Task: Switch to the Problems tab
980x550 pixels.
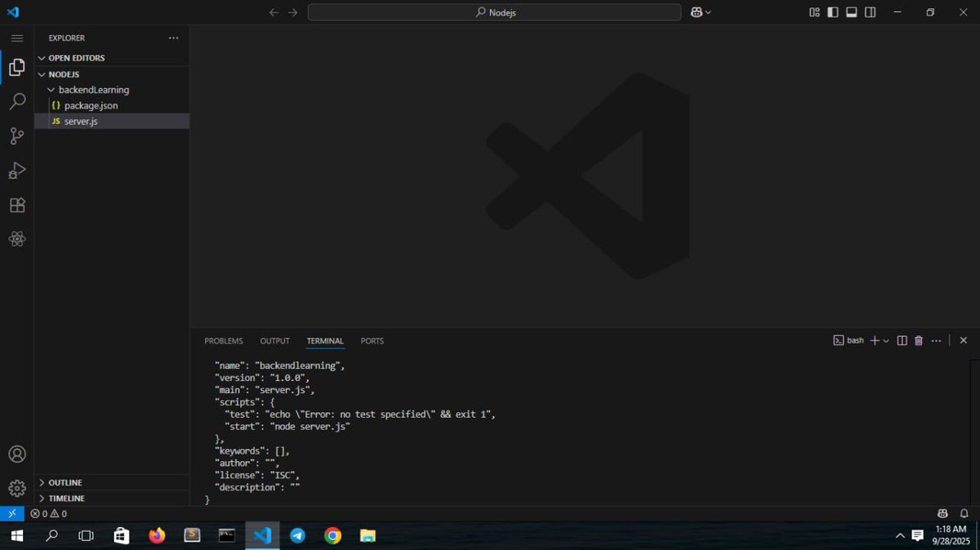Action: click(x=224, y=341)
